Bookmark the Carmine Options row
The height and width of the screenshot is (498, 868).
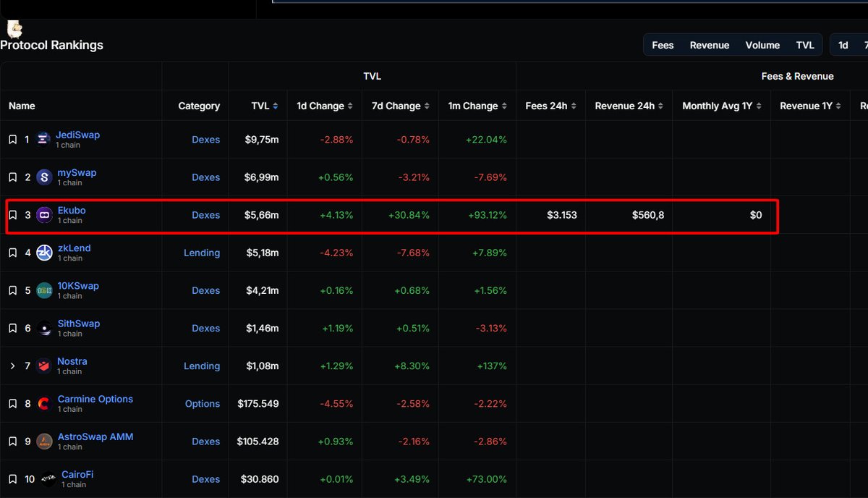12,404
